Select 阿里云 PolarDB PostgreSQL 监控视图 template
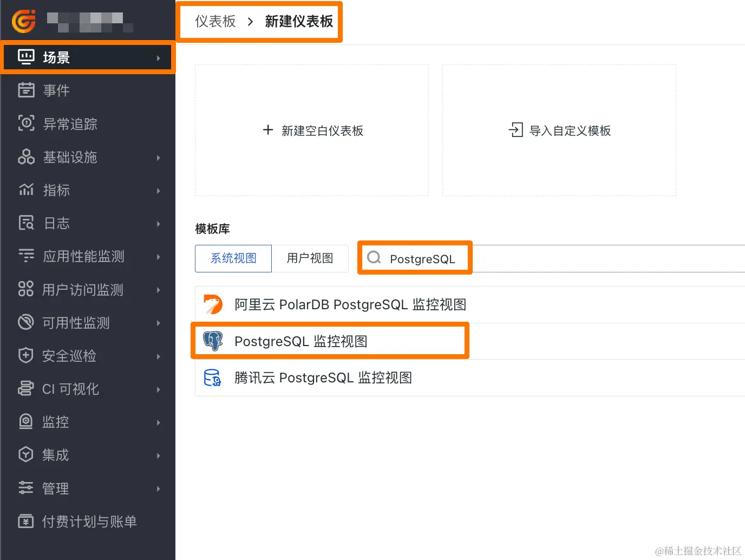Screen dimensions: 745x560 tap(470, 304)
